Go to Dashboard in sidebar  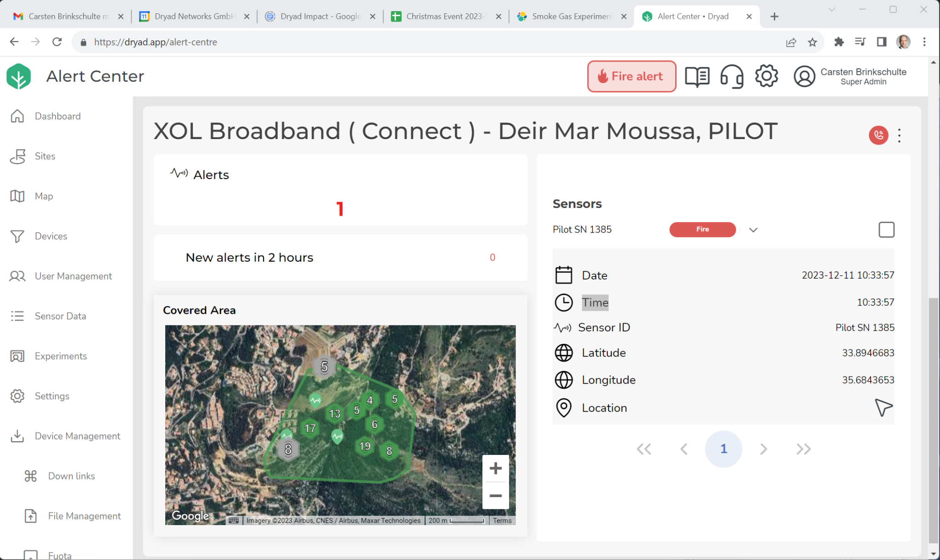pyautogui.click(x=58, y=116)
